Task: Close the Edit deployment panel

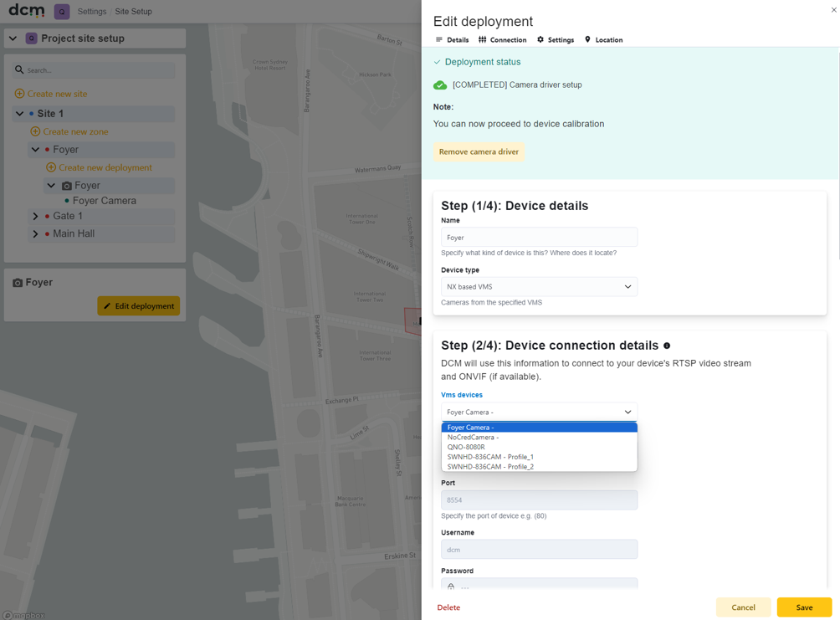Action: point(833,10)
